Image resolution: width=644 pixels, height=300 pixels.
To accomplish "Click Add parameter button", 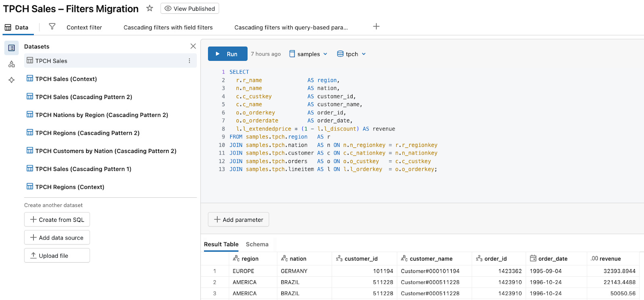I will pos(238,219).
